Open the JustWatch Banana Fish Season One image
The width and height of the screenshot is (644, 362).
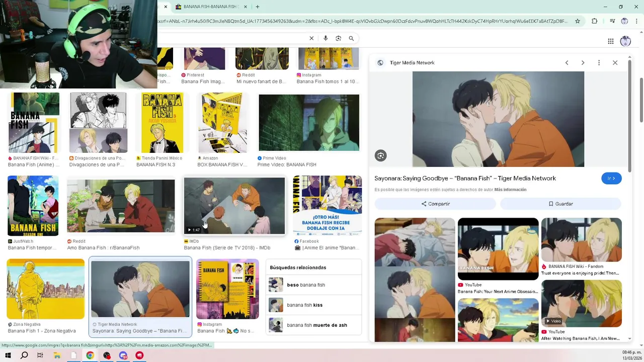(x=33, y=206)
